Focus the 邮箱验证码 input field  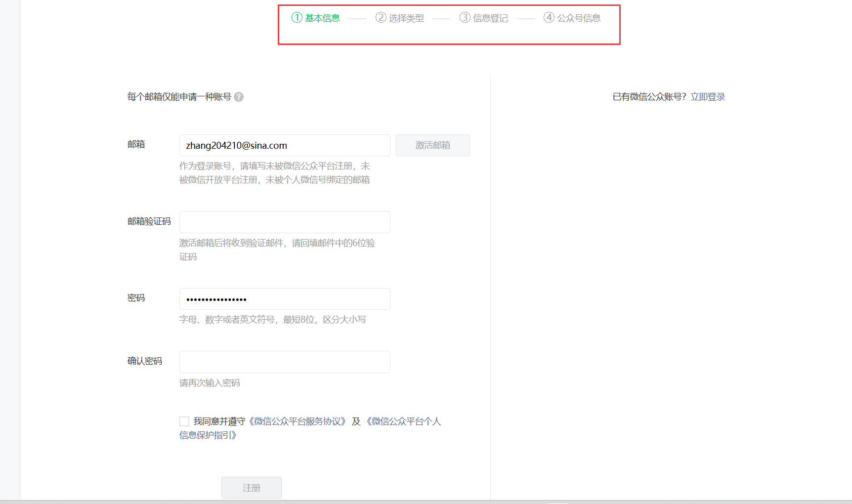[x=285, y=222]
